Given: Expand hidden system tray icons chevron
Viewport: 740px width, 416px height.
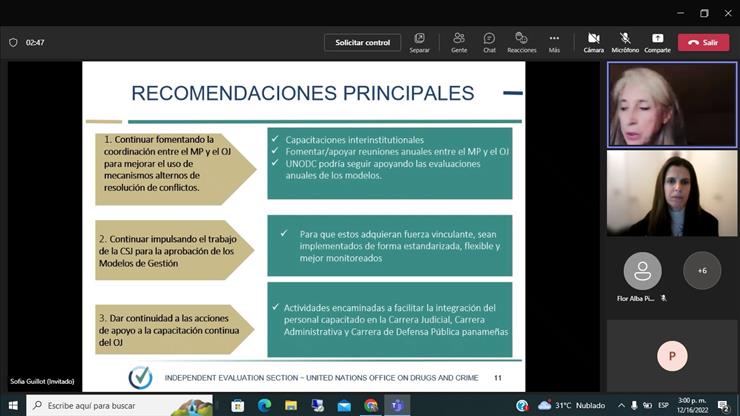Looking at the screenshot, I should coord(621,406).
